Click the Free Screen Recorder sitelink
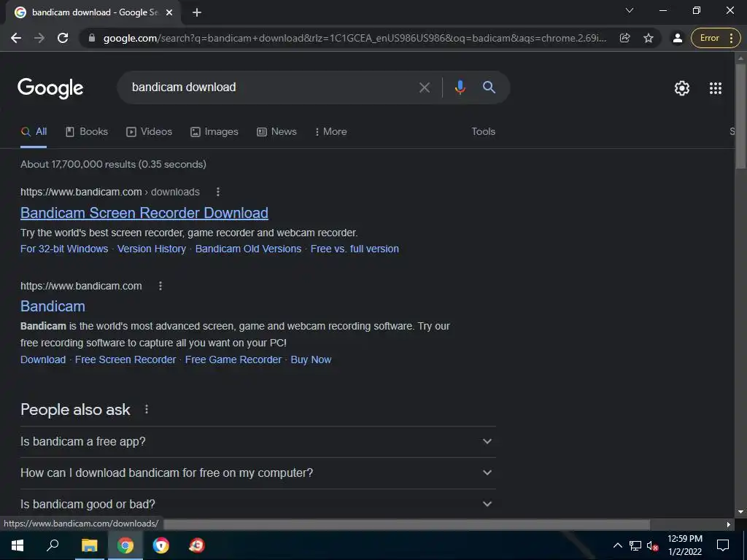The width and height of the screenshot is (747, 560). tap(125, 359)
